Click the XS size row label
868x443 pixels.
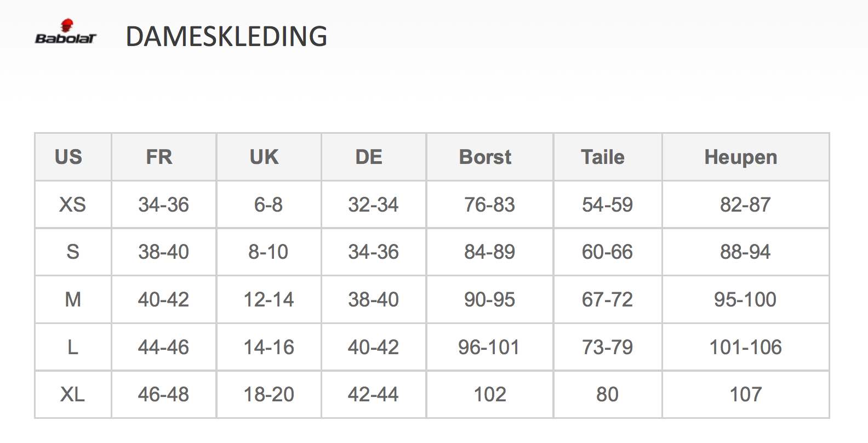pos(72,205)
